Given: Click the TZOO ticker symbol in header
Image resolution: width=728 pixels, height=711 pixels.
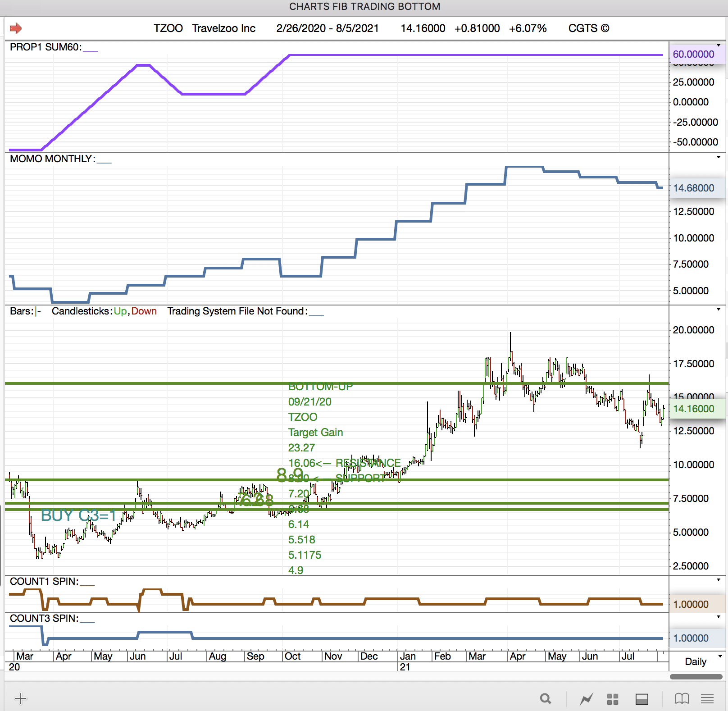Looking at the screenshot, I should point(168,28).
